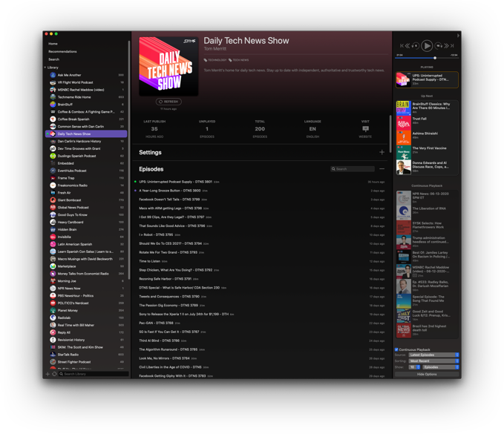This screenshot has height=434, width=504.
Task: Click the Invisibilia podcast icon
Action: (53, 237)
